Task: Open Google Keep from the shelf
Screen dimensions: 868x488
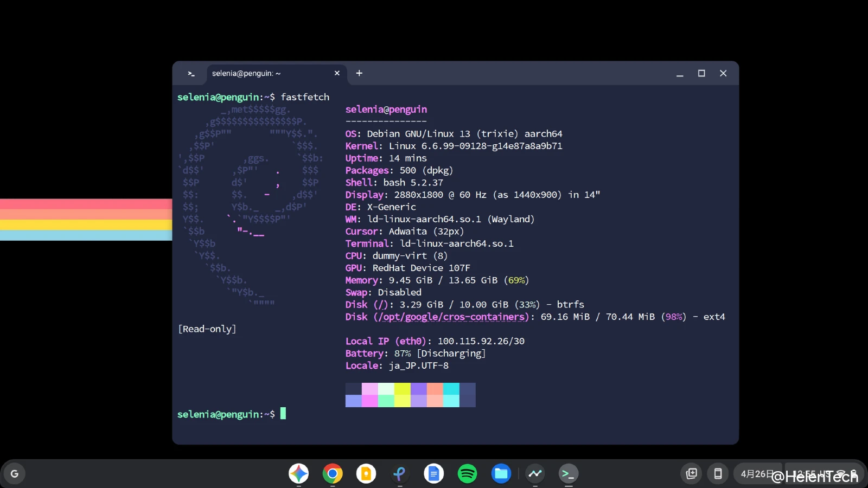Action: 366,473
